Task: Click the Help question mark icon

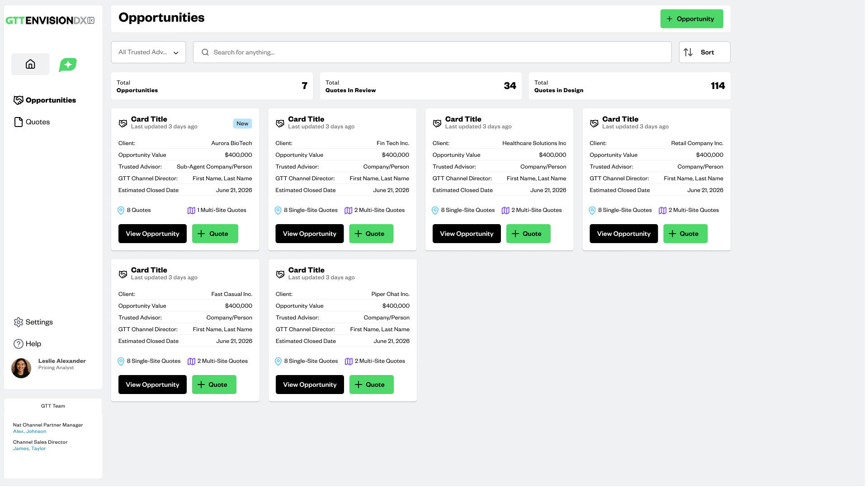Action: click(x=19, y=344)
